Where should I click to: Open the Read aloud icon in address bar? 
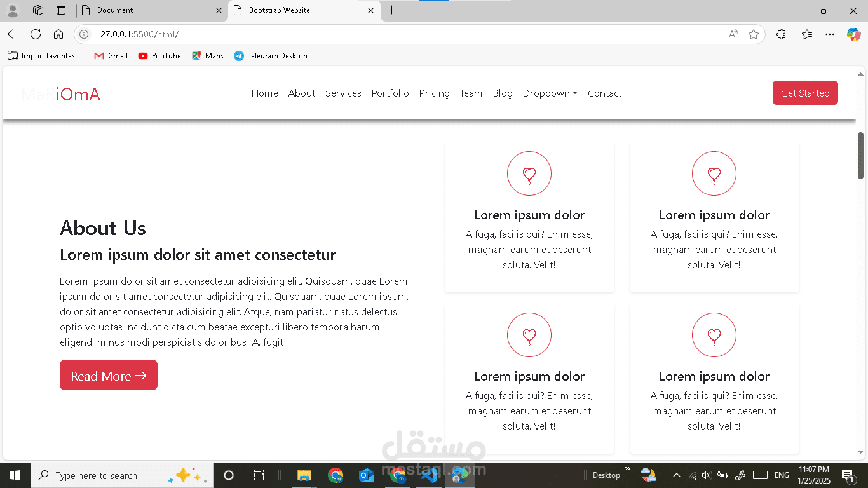[733, 34]
